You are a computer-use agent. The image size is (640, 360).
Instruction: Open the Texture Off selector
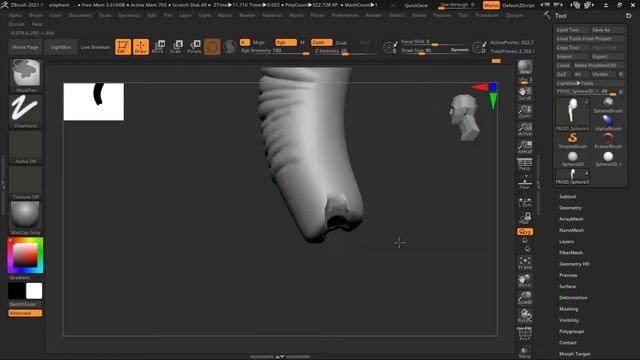26,182
